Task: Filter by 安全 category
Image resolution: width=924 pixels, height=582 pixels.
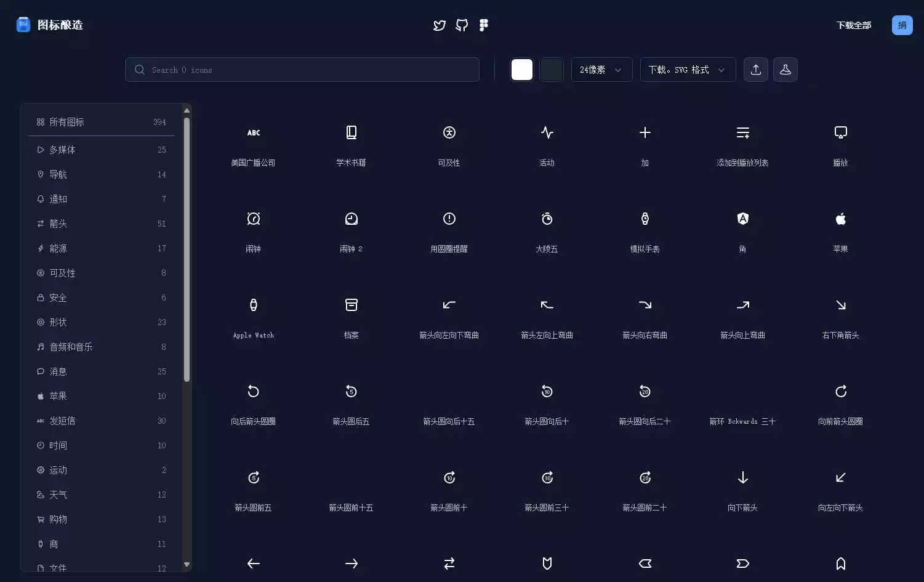Action: click(x=102, y=297)
